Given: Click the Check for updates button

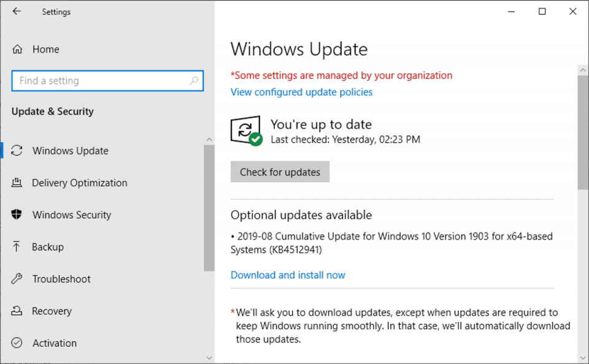Looking at the screenshot, I should [280, 172].
